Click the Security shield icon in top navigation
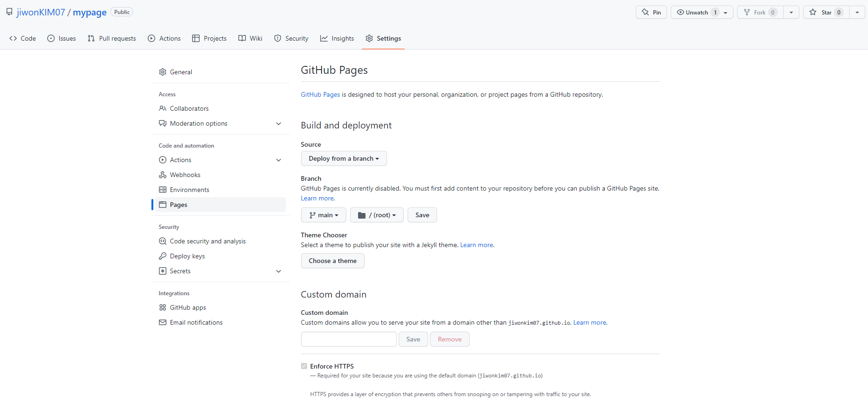868x398 pixels. click(278, 38)
